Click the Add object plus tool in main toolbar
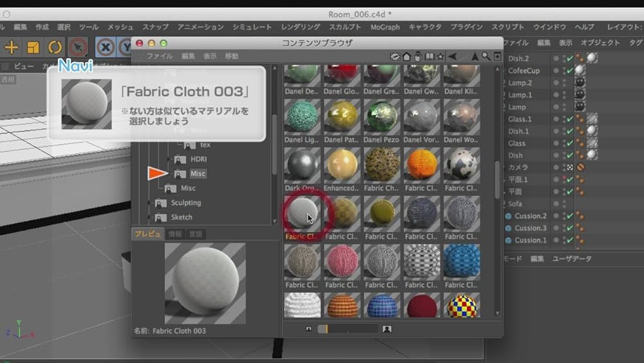 [x=12, y=47]
